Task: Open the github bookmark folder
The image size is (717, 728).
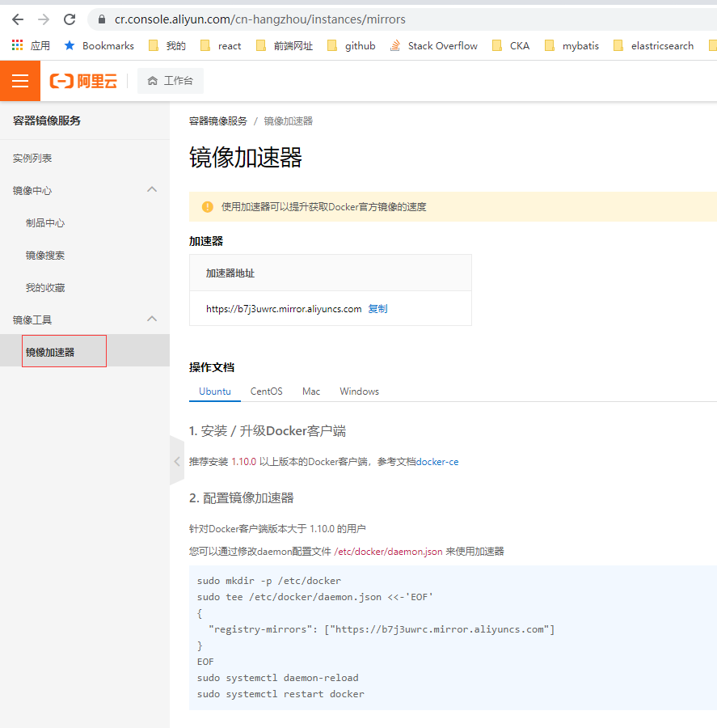Action: [x=352, y=45]
